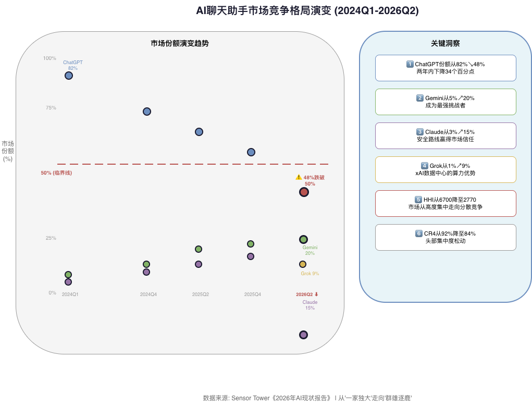This screenshot has height=406, width=532.
Task: Select the green Gemini point at 2024Q1
Action: click(x=68, y=275)
